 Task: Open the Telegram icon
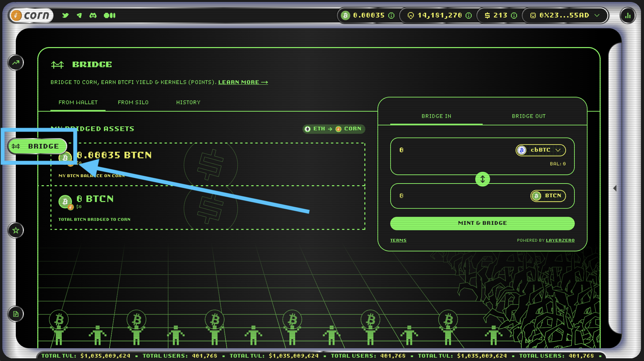coord(79,15)
